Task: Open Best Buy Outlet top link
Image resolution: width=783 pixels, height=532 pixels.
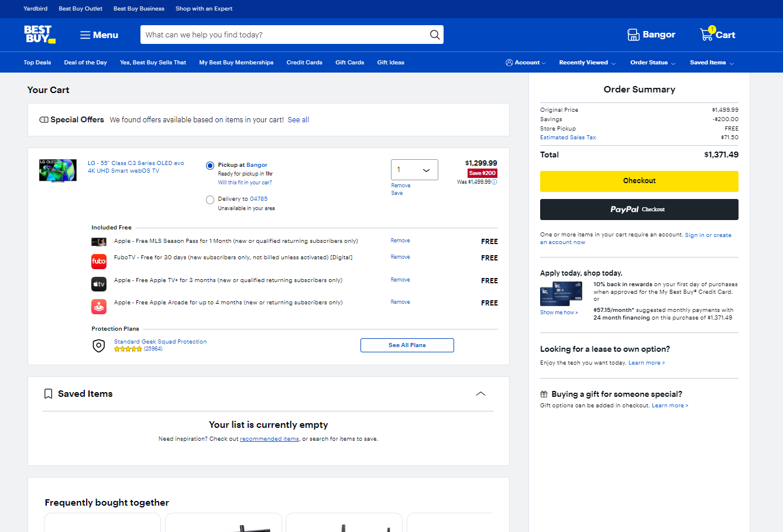Action: coord(81,9)
